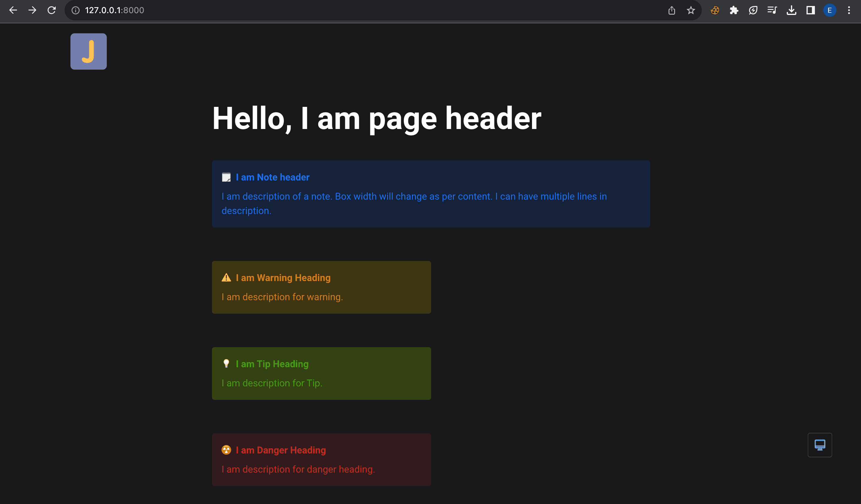This screenshot has height=504, width=861.
Task: Reload the page with refresh icon
Action: [51, 10]
